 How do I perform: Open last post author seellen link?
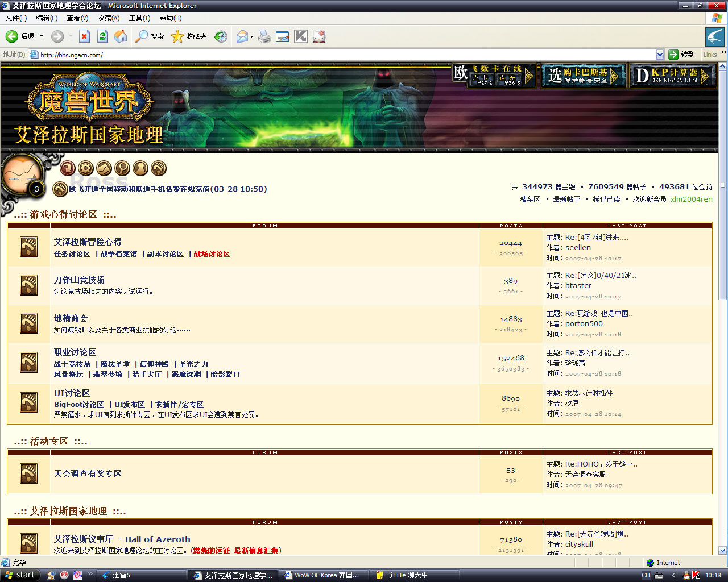point(578,248)
